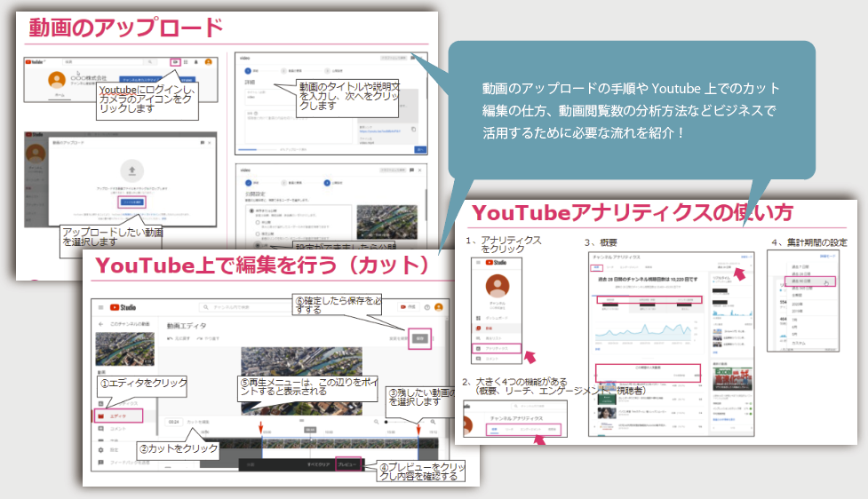
Task: Click the timeline zoom-in magnifier icon
Action: pyautogui.click(x=433, y=422)
